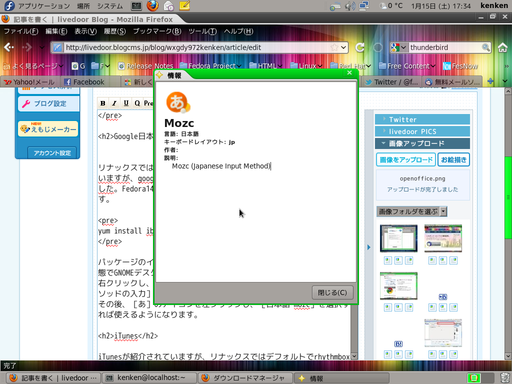Expand the livedoor PICS panel section
The height and width of the screenshot is (384, 512).
coord(422,131)
